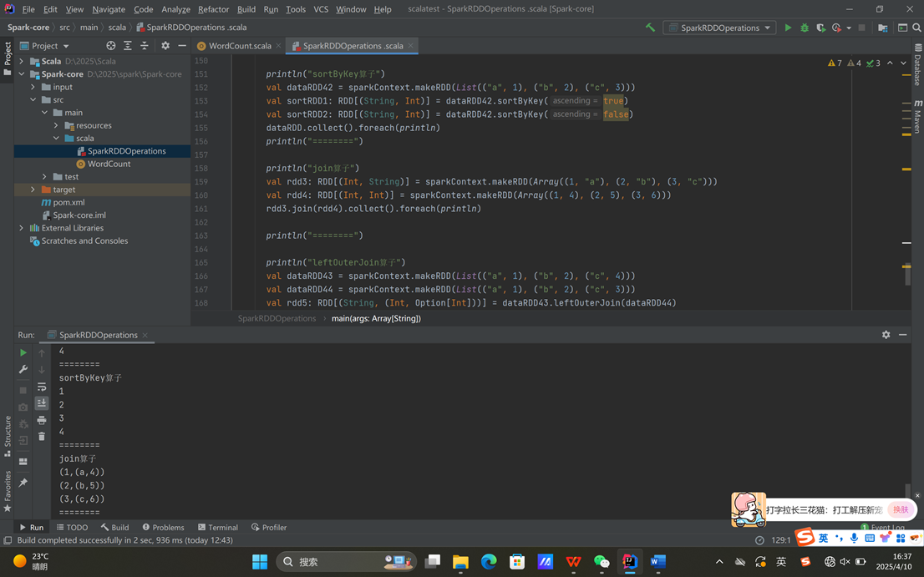The image size is (924, 577).
Task: Select pom.xml in the project tree
Action: point(69,202)
